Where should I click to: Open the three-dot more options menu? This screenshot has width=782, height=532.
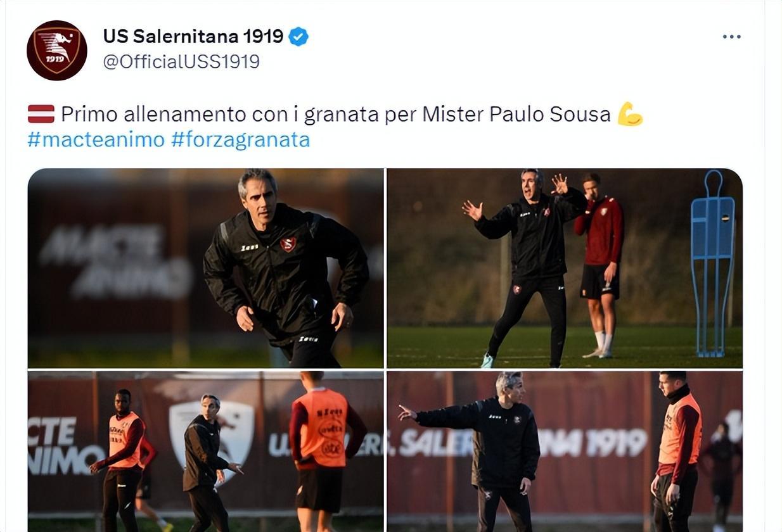[731, 37]
